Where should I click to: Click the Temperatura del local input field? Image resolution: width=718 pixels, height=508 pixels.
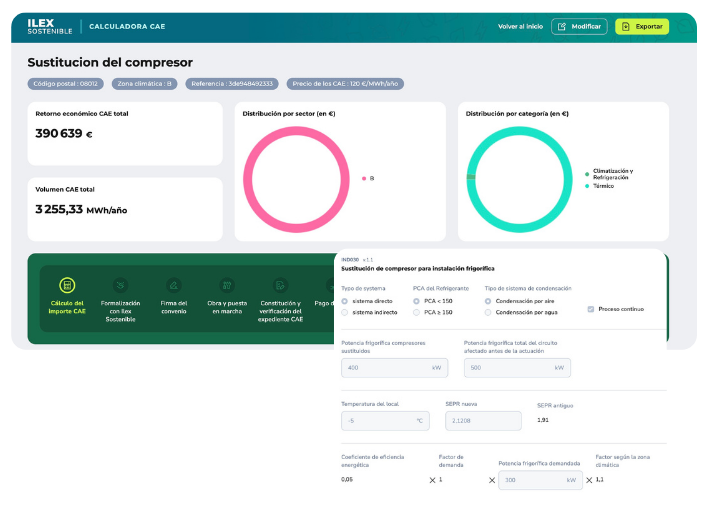(384, 421)
